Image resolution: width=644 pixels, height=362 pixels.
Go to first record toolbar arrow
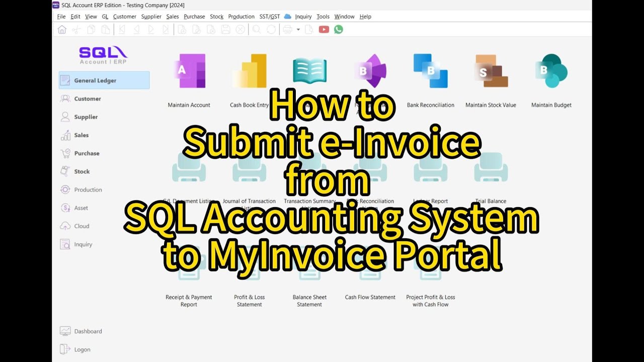(x=122, y=30)
